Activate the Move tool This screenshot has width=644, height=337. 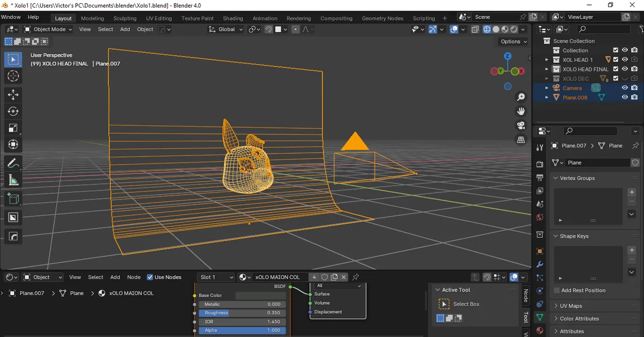[13, 95]
